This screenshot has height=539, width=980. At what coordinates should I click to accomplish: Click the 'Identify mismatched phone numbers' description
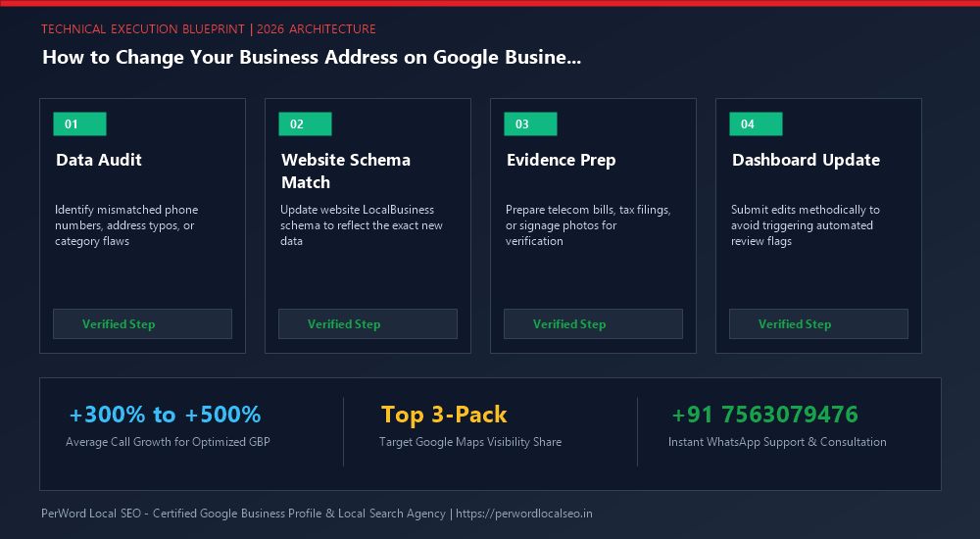point(126,225)
